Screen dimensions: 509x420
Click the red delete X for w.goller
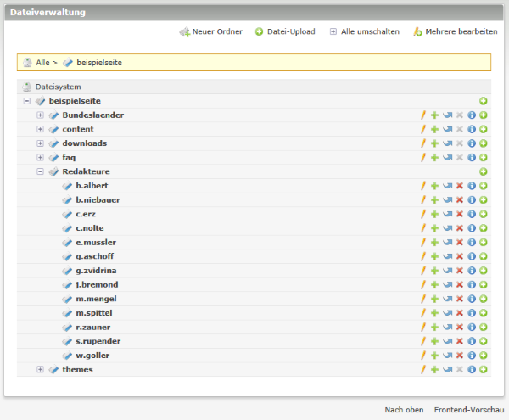[459, 356]
